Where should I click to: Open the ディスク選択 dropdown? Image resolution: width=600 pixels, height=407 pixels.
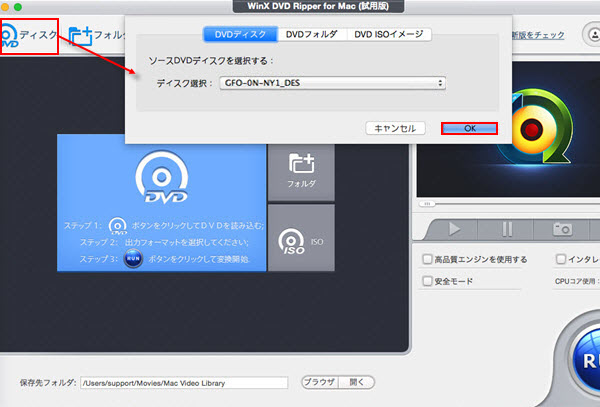tap(333, 83)
